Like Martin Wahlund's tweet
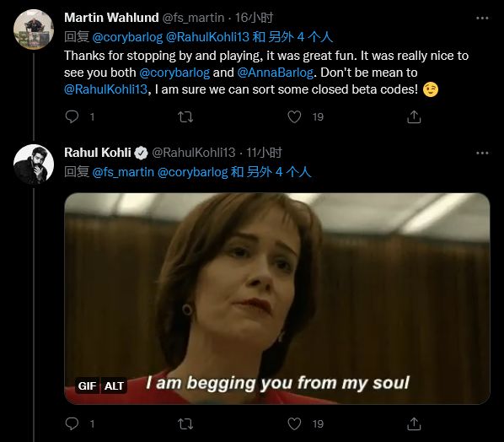This screenshot has width=504, height=442. click(x=294, y=116)
